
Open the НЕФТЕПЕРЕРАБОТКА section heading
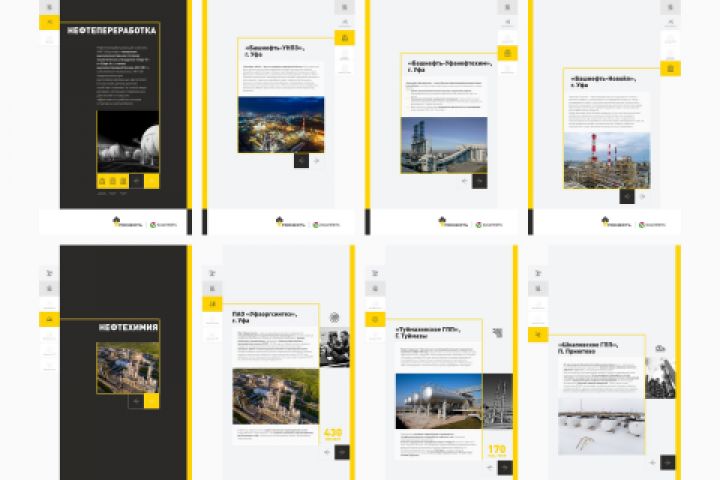pyautogui.click(x=112, y=31)
